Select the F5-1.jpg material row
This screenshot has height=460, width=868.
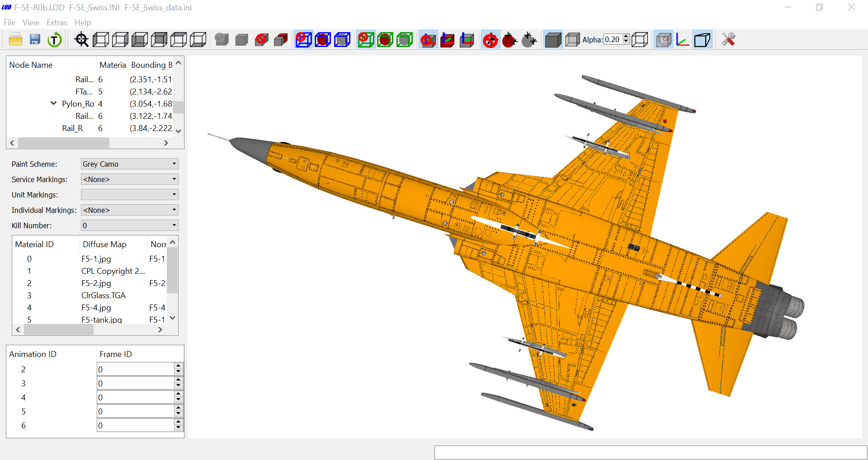(90, 259)
